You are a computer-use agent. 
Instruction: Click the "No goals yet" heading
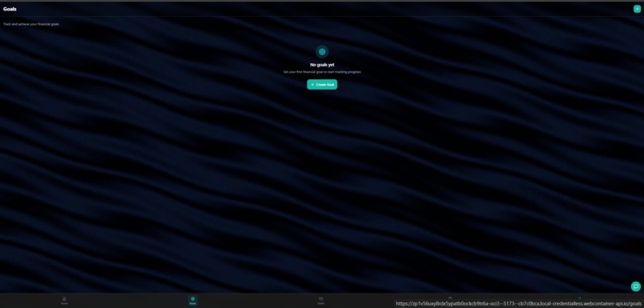click(322, 65)
